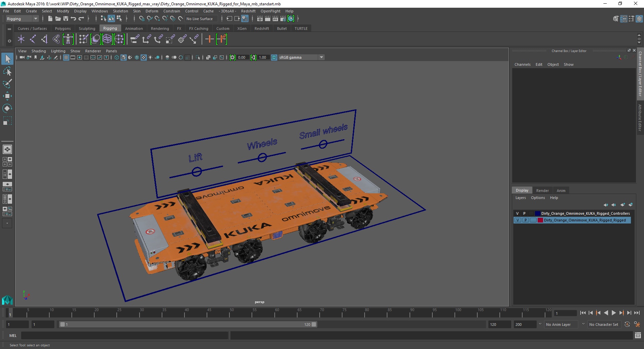Switch to the Animation shelf tab

(x=134, y=29)
